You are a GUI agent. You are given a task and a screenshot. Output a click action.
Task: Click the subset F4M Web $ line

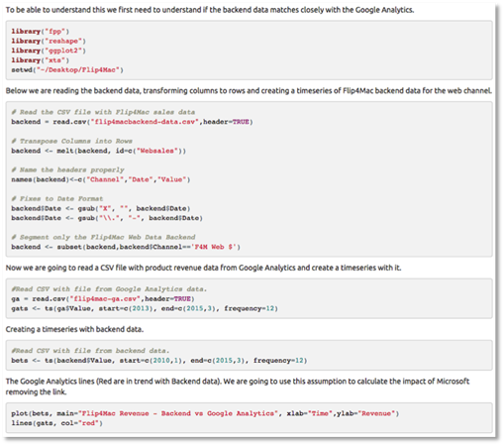click(x=126, y=247)
